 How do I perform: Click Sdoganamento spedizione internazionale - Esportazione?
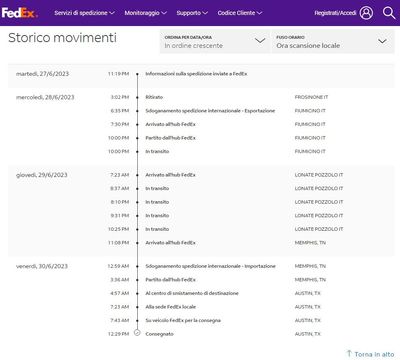pos(210,111)
